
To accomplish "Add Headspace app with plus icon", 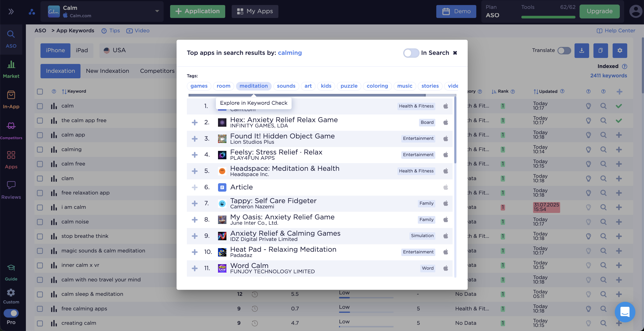I will 195,171.
